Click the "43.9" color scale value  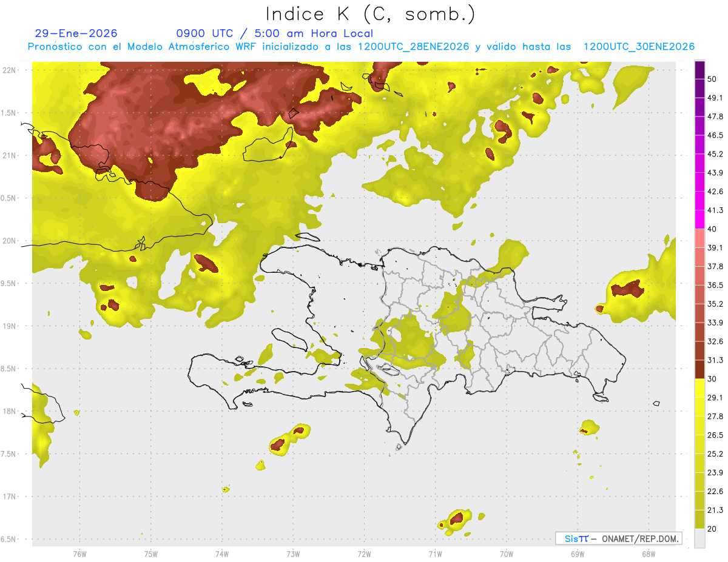pos(715,173)
